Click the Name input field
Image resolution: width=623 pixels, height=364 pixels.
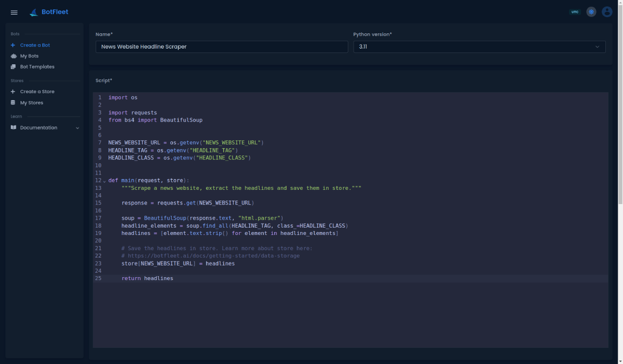pyautogui.click(x=222, y=47)
